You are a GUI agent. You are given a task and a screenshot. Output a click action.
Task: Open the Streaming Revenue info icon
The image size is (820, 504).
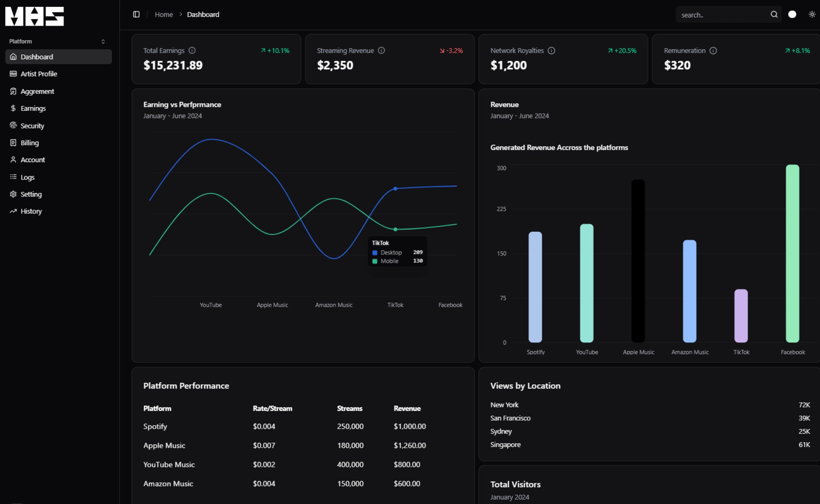pos(381,50)
